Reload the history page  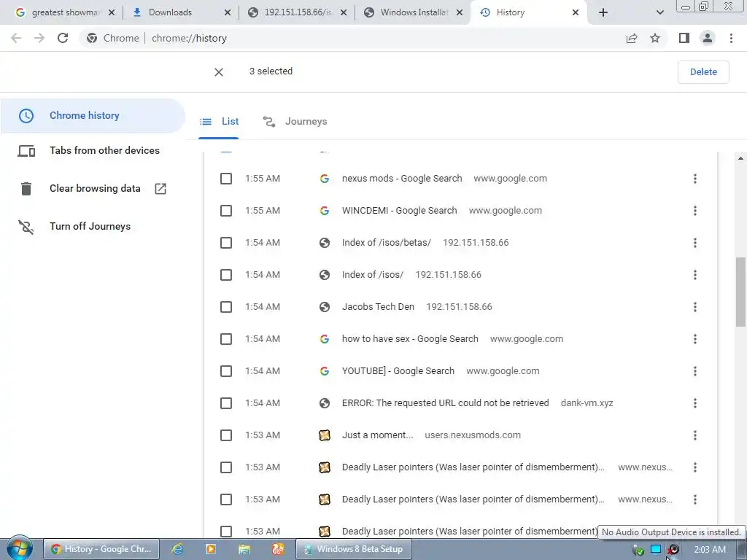(63, 38)
